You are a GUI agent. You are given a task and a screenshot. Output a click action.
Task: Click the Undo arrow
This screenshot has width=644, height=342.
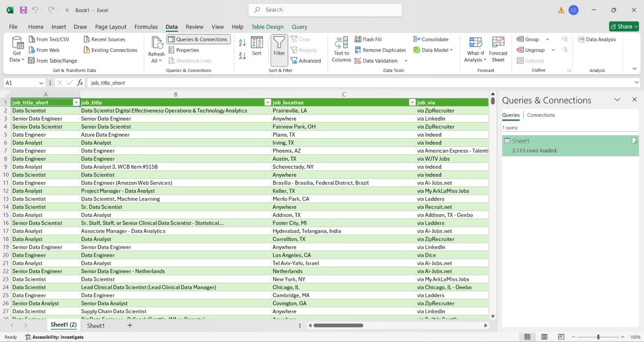[x=35, y=10]
